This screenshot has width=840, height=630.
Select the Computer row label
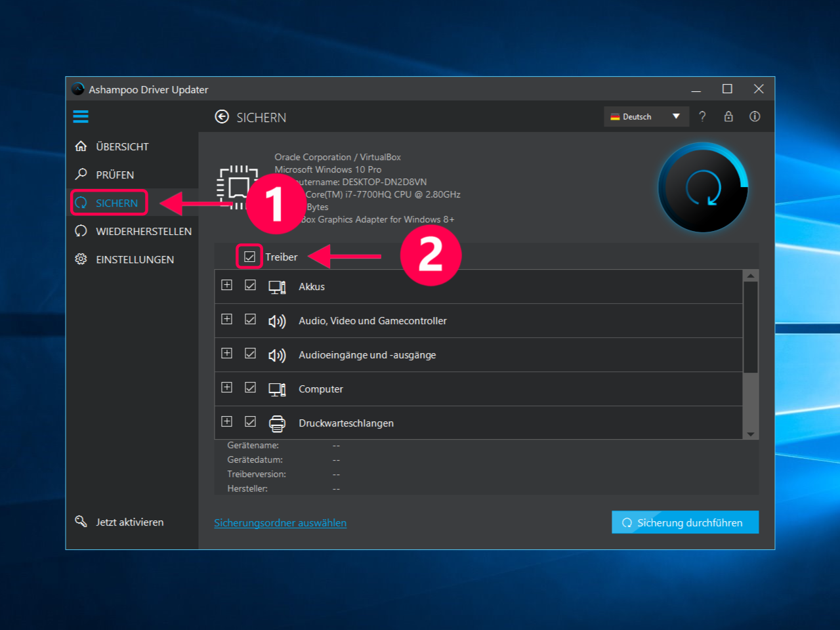pyautogui.click(x=321, y=389)
